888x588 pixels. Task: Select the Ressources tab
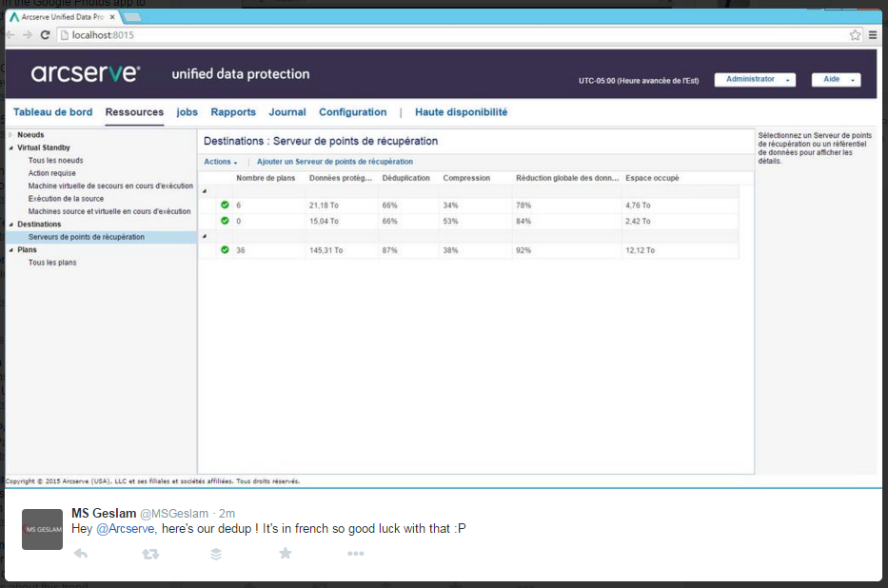[134, 112]
